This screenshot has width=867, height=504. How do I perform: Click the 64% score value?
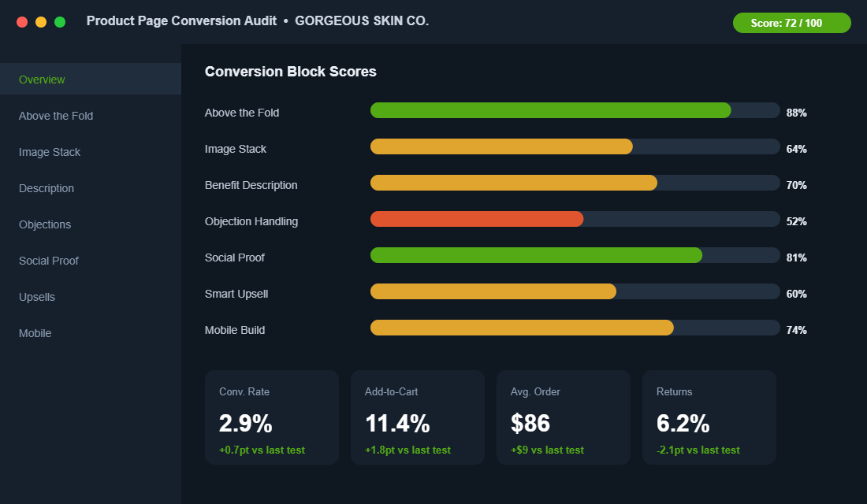(x=796, y=149)
